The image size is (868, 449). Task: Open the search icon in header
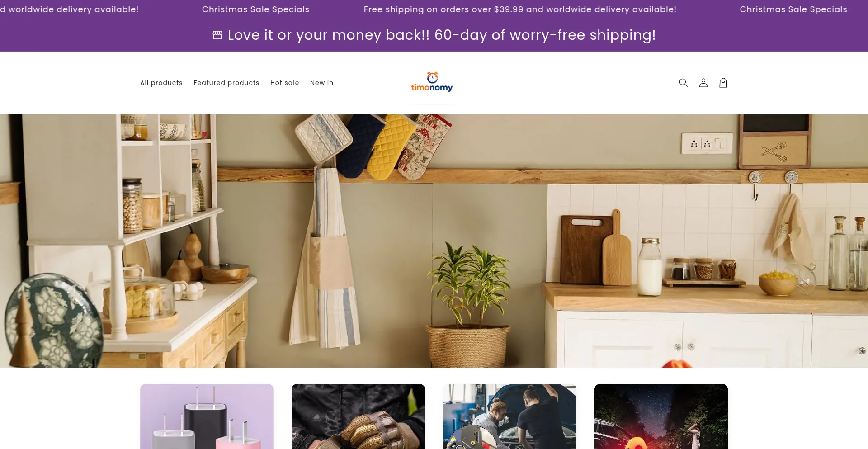pyautogui.click(x=683, y=83)
